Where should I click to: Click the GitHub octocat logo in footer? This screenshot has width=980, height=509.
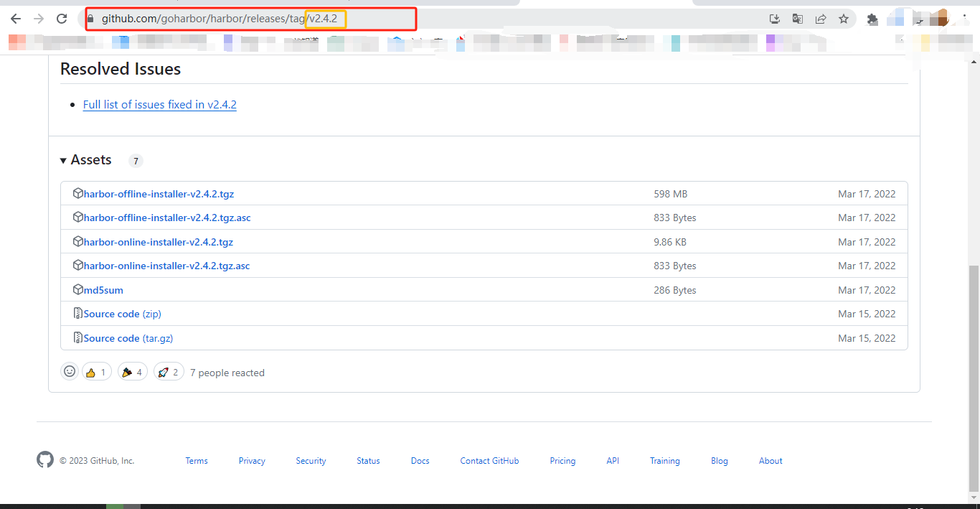point(45,459)
